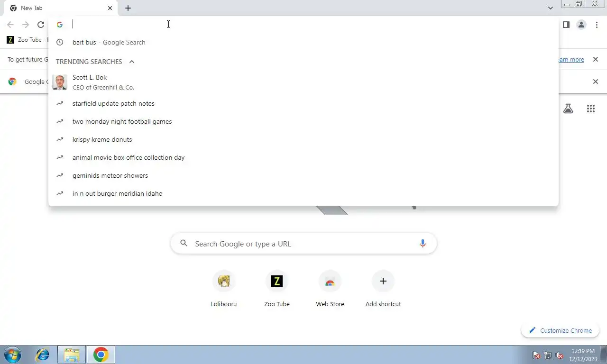Image resolution: width=607 pixels, height=364 pixels.
Task: Open the Learn more link
Action: click(571, 60)
